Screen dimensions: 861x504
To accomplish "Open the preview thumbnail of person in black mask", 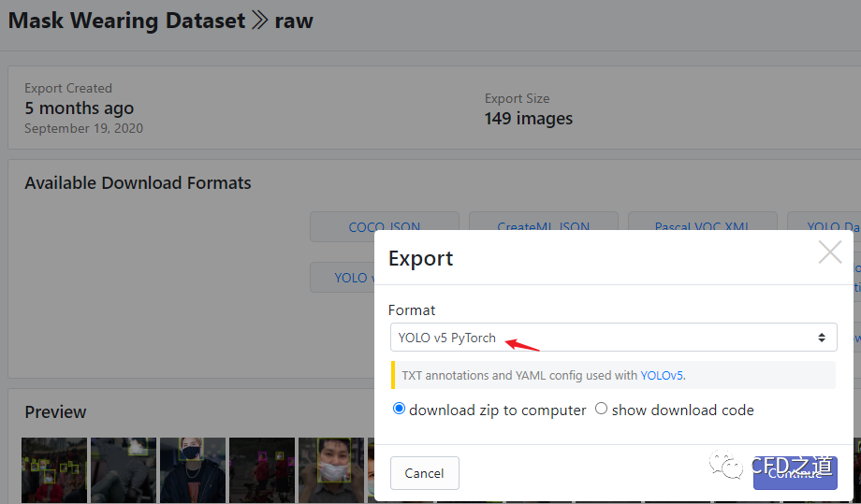I will 192,470.
